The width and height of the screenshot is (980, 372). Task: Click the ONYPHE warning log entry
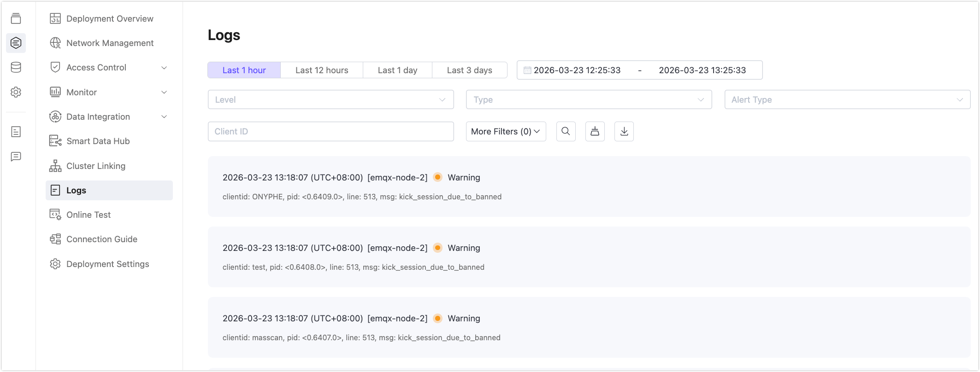click(x=589, y=186)
